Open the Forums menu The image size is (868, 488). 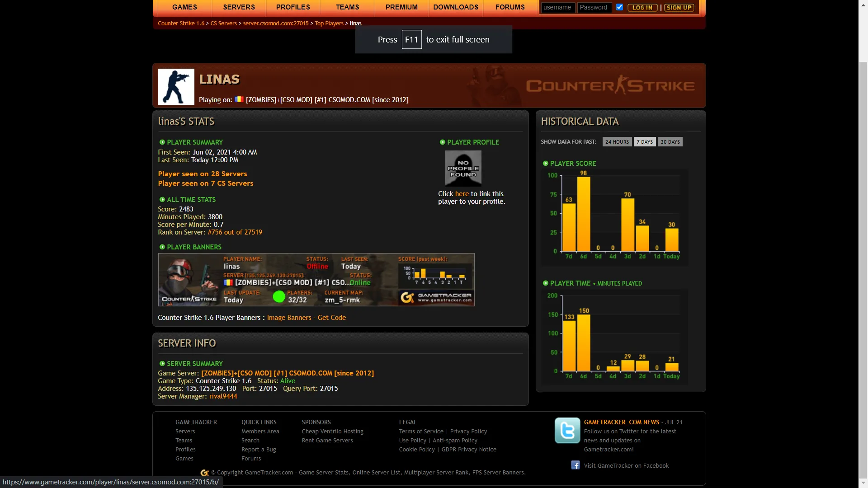pyautogui.click(x=510, y=7)
